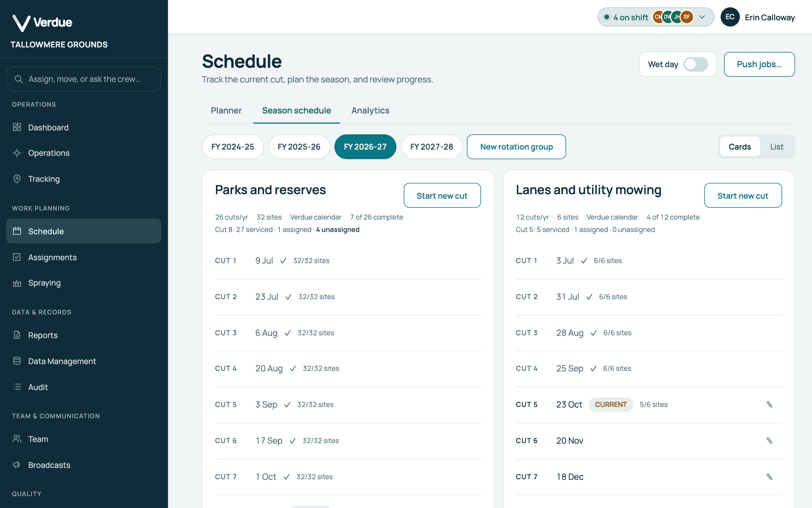Click the SF crew avatar

[687, 17]
